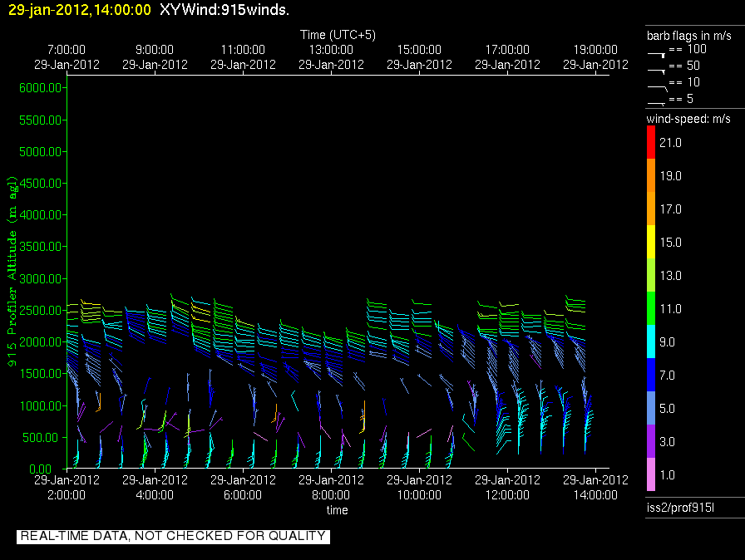
Task: Select the 8:00:00 tick on bottom axis
Action: point(331,488)
